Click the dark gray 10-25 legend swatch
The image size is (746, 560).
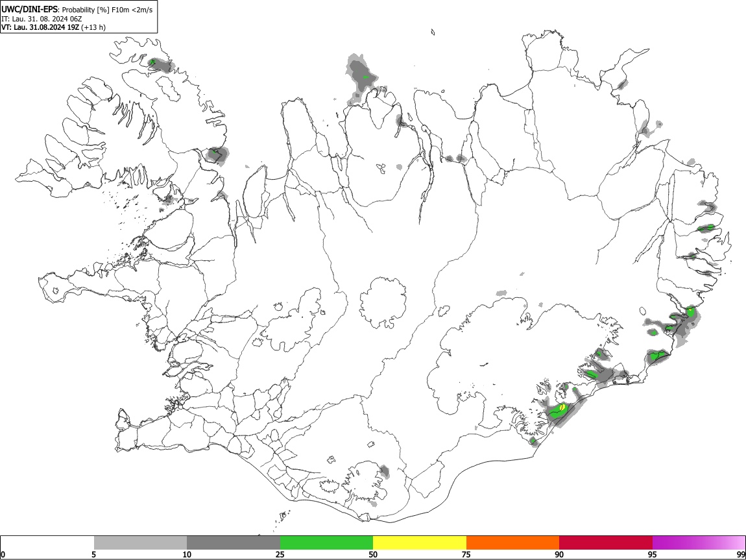click(x=234, y=542)
